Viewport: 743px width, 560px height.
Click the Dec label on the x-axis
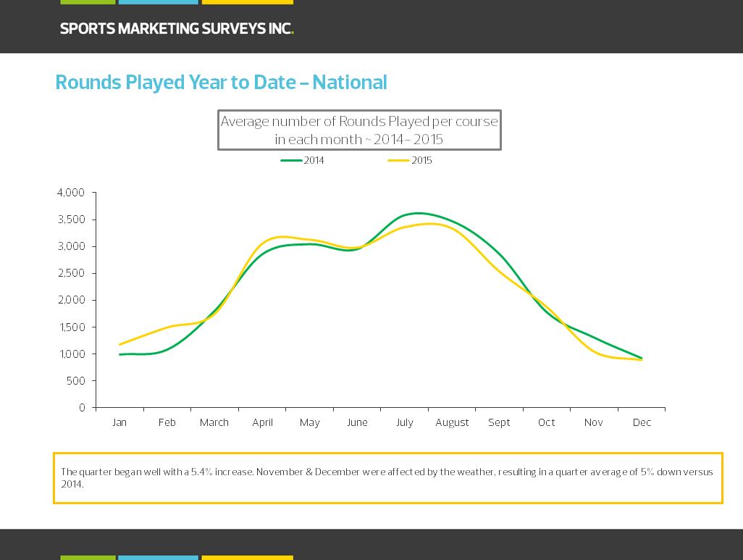point(642,422)
